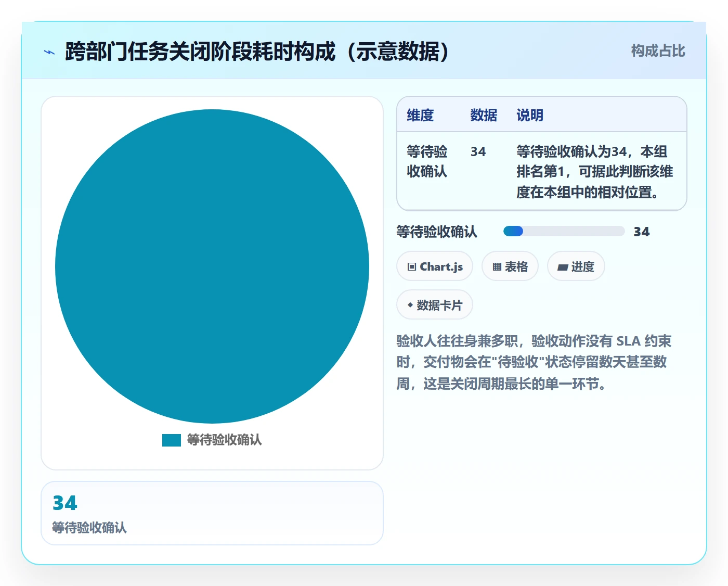Click the table description starting 等待验收确认为34
Screen dimensions: 728x586
point(594,172)
